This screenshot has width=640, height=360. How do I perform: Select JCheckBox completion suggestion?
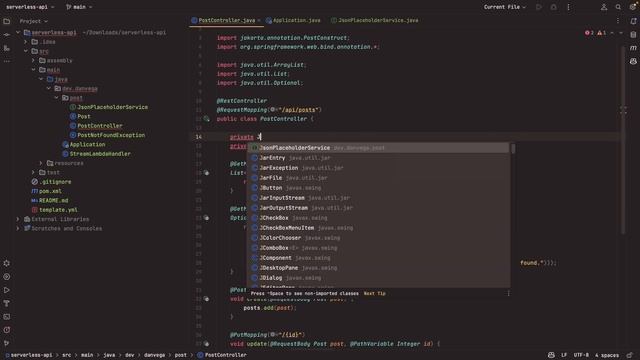[x=378, y=218]
